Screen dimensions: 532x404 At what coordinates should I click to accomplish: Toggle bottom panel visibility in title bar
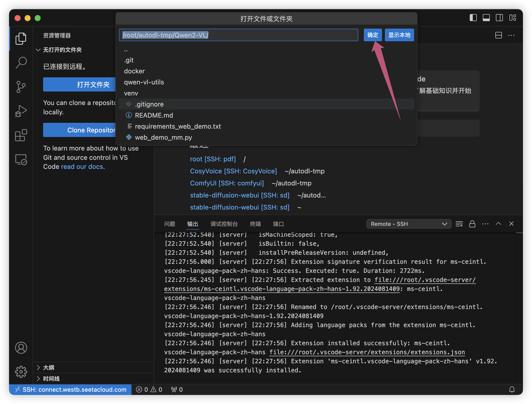[x=486, y=18]
